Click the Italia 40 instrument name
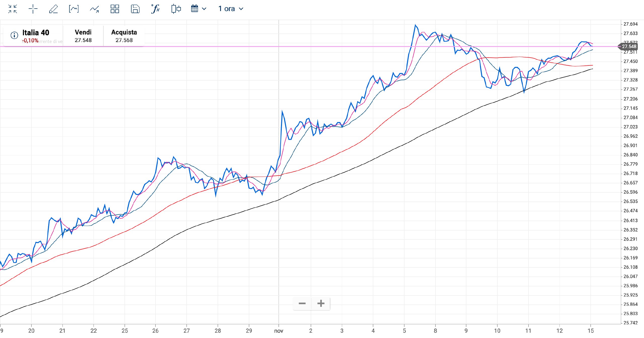The image size is (644, 338). [x=36, y=32]
